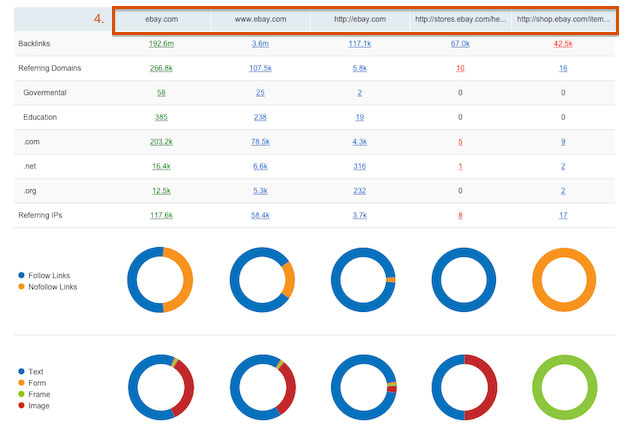Open the http://stores.ebay.com column header
Image resolution: width=630 pixels, height=435 pixels.
click(461, 20)
